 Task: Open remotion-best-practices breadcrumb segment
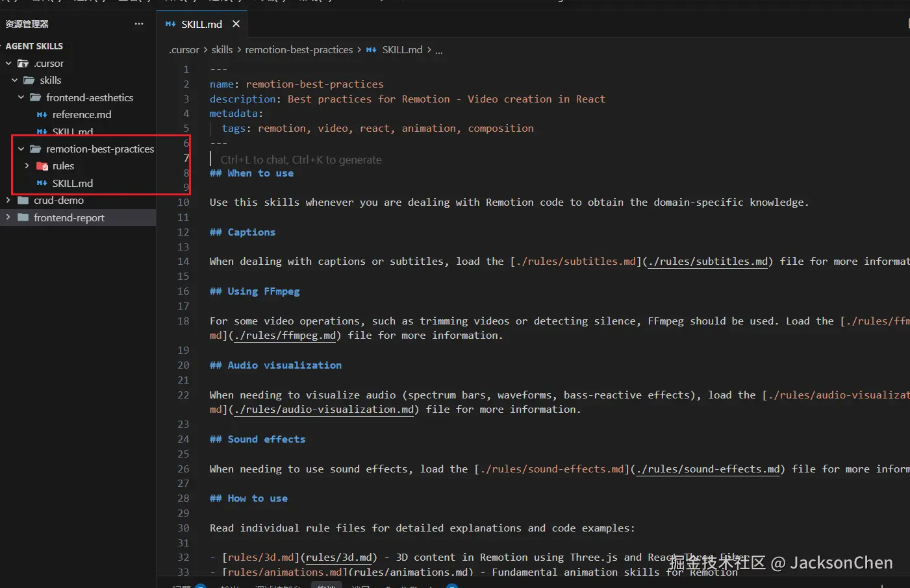pyautogui.click(x=299, y=50)
